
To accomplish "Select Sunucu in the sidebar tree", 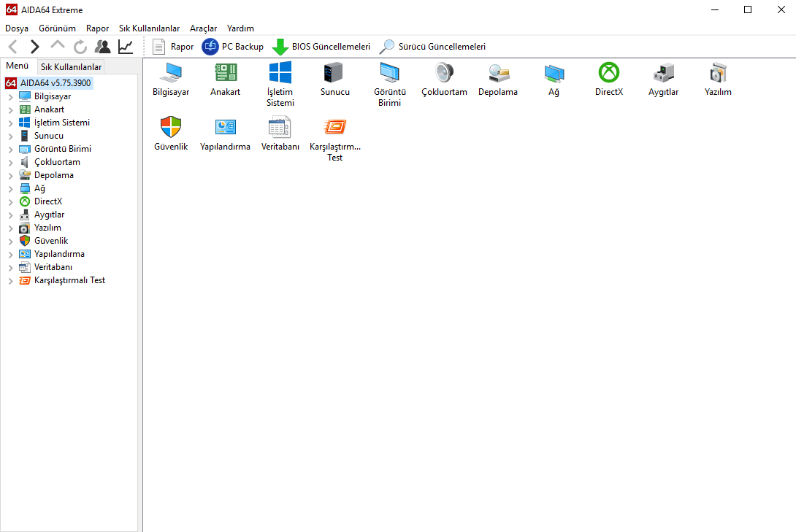I will click(49, 136).
